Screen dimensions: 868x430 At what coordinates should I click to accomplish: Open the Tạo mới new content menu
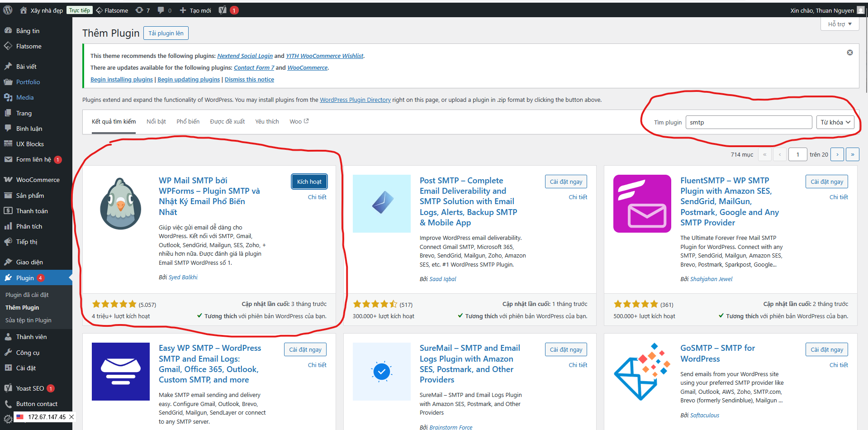pos(195,10)
